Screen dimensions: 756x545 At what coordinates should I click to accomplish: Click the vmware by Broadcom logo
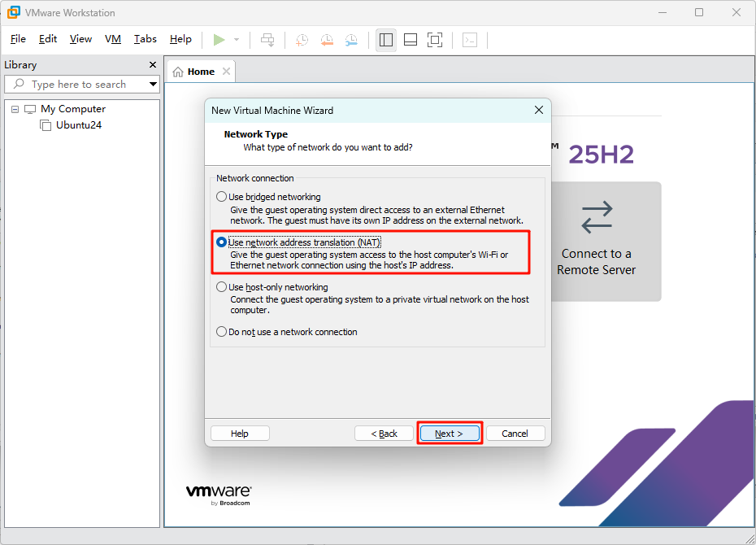219,495
